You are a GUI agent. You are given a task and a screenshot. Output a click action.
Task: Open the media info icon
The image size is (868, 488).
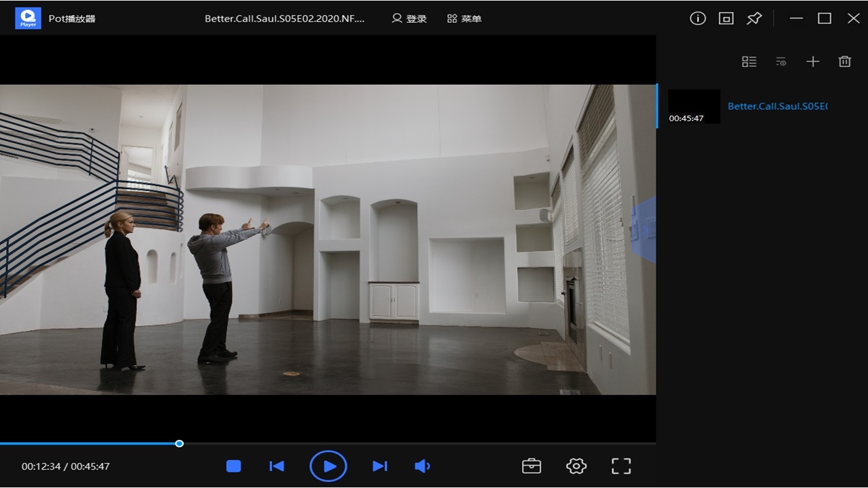click(x=698, y=18)
